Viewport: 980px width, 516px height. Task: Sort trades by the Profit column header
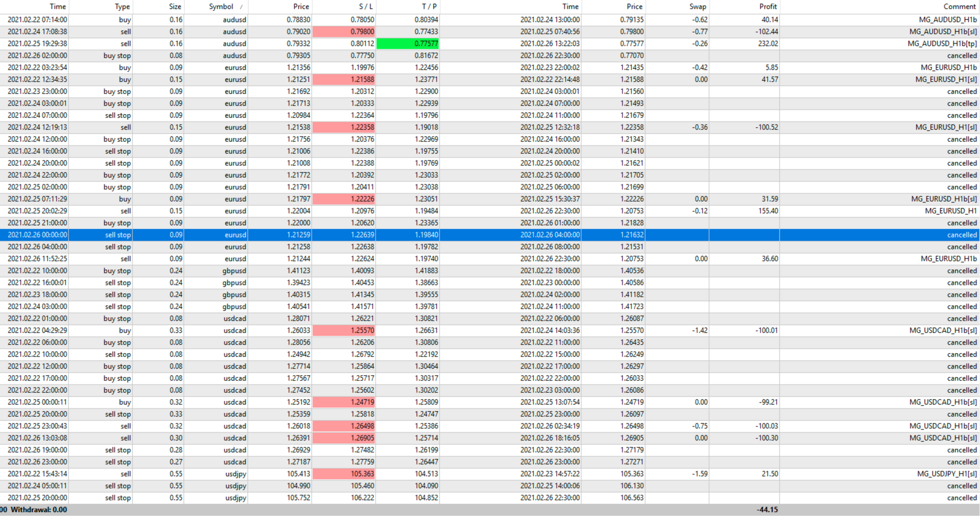pyautogui.click(x=767, y=6)
